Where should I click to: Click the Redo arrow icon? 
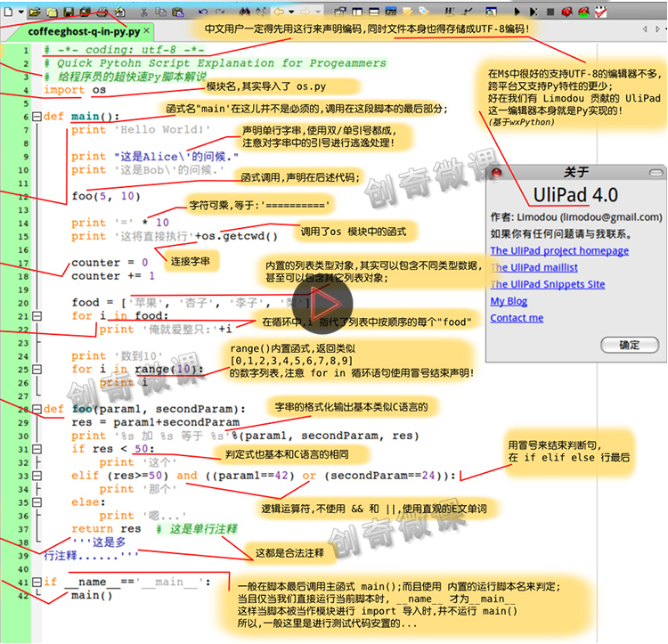(x=220, y=12)
